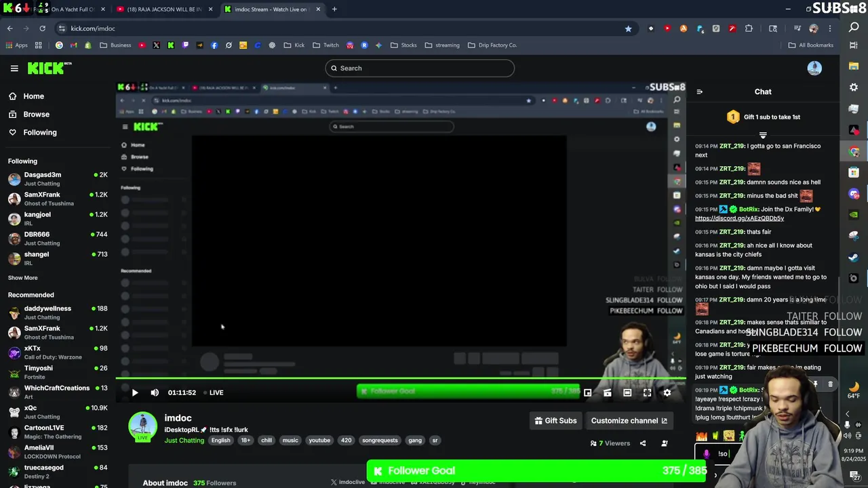The height and width of the screenshot is (488, 868).
Task: Switch to RAJA JACKSON YouTube tab
Action: [x=164, y=9]
